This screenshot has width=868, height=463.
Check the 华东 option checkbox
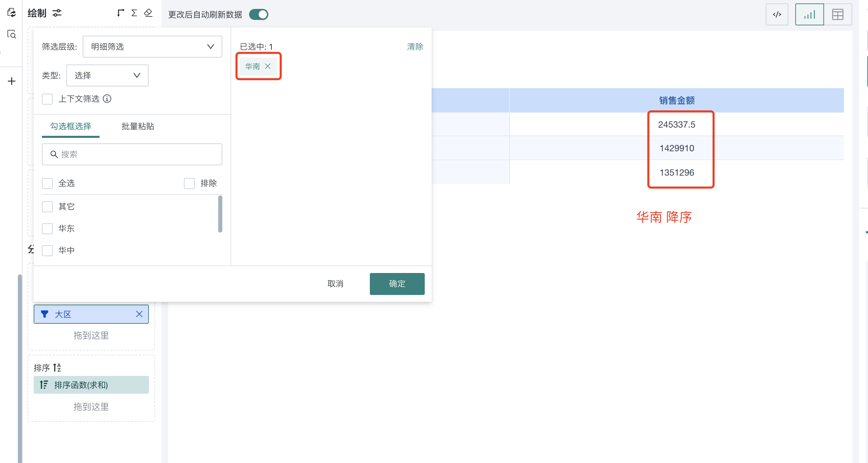click(x=47, y=228)
